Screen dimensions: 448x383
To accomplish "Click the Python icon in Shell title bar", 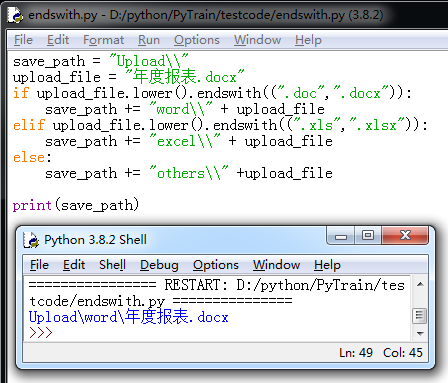I will coord(31,240).
